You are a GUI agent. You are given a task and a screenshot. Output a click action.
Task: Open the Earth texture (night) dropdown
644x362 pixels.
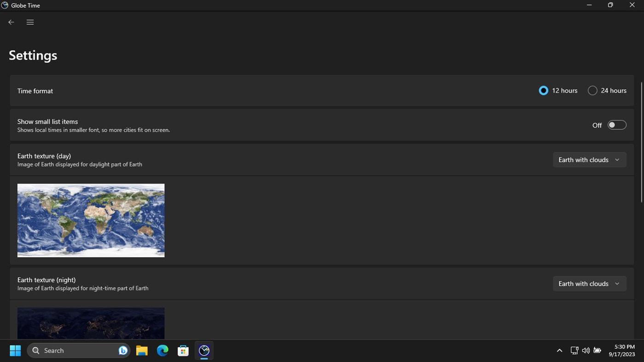tap(590, 284)
